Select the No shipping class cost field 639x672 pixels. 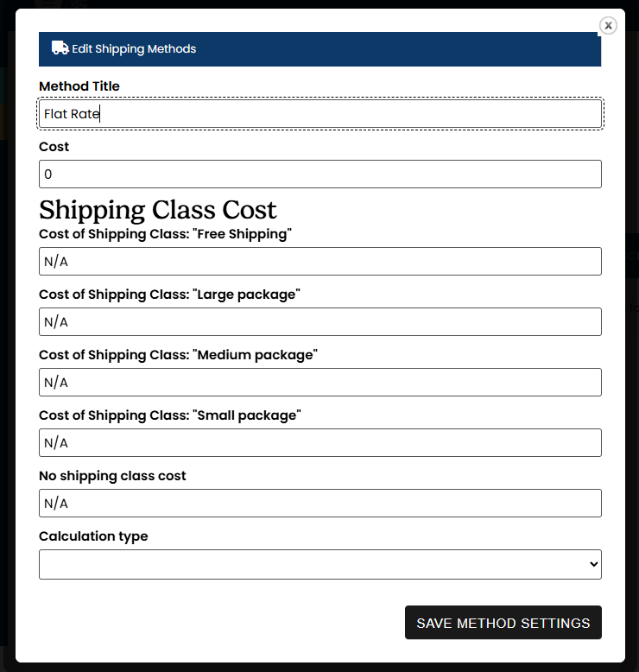(319, 504)
